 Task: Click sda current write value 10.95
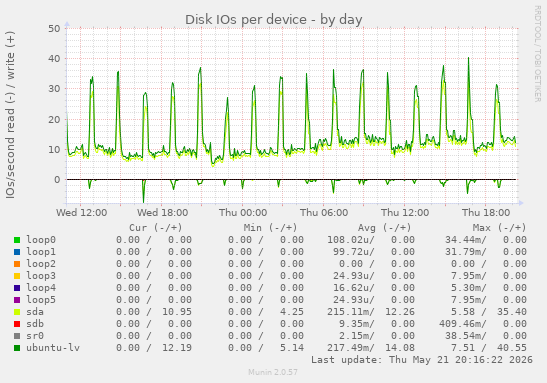177,312
